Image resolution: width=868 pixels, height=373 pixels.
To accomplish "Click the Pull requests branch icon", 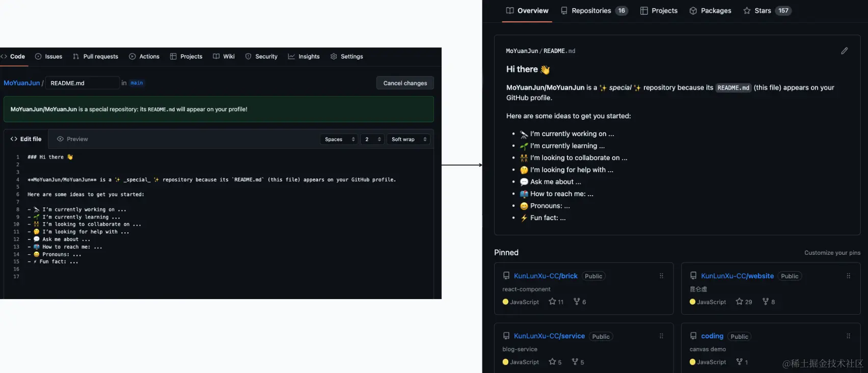I will point(76,57).
